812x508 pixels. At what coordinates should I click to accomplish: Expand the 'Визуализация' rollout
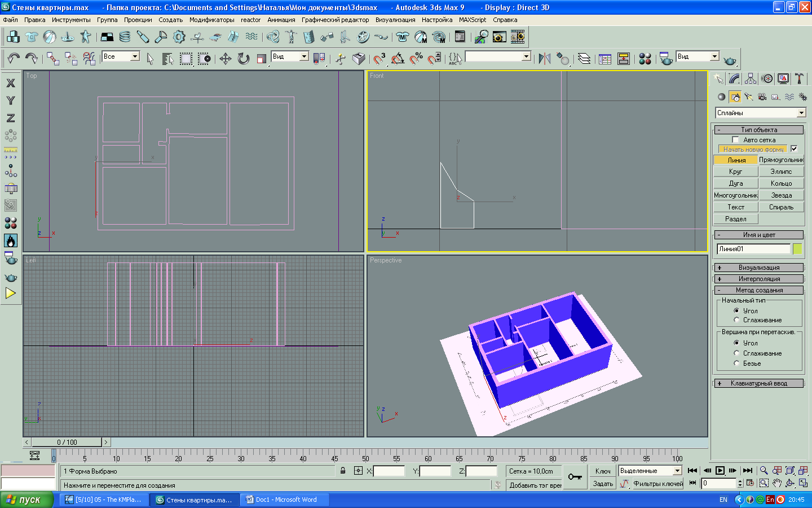click(759, 268)
